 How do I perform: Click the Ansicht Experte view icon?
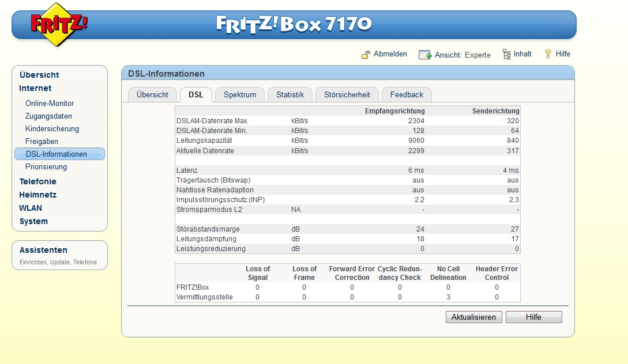(424, 55)
